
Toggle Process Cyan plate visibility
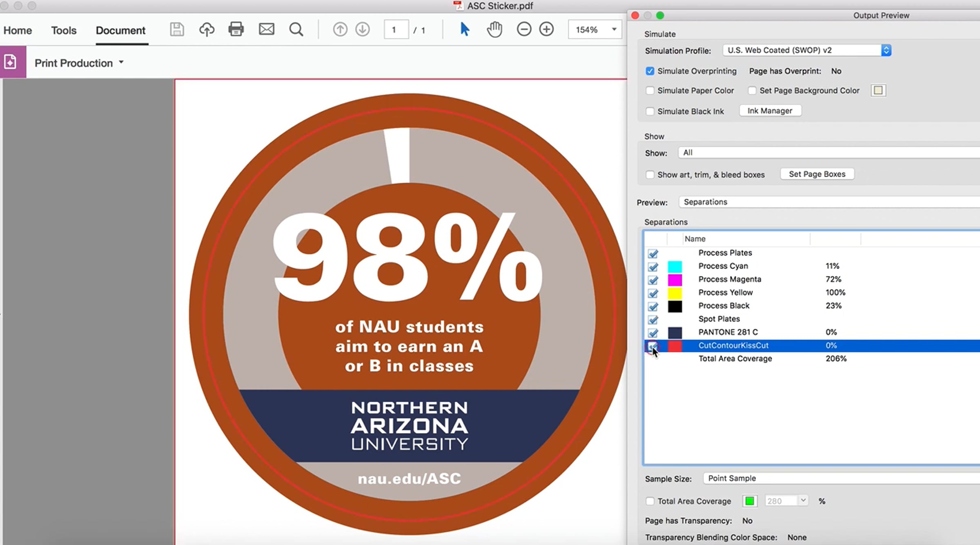point(653,267)
